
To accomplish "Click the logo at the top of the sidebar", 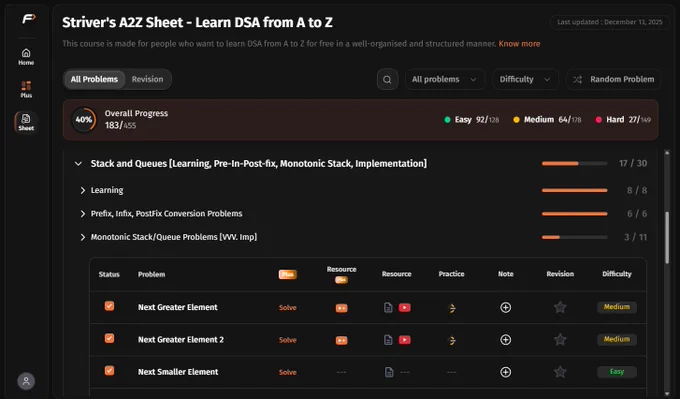I will click(x=29, y=19).
